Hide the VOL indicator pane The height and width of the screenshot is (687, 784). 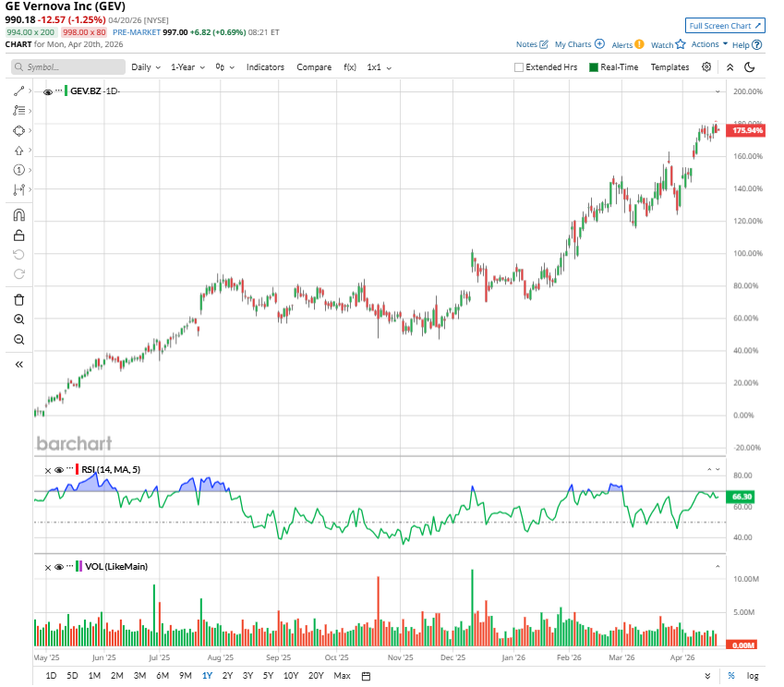point(59,567)
